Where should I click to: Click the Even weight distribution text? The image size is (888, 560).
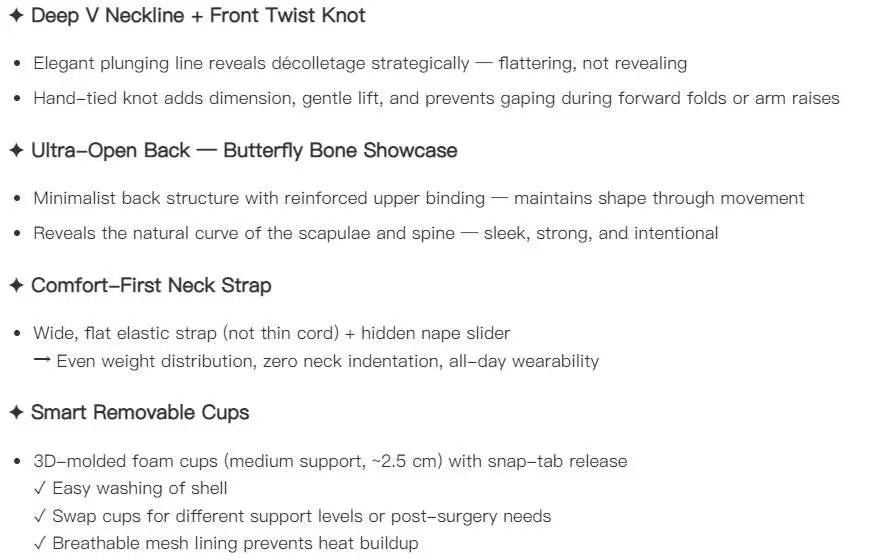[x=328, y=361]
